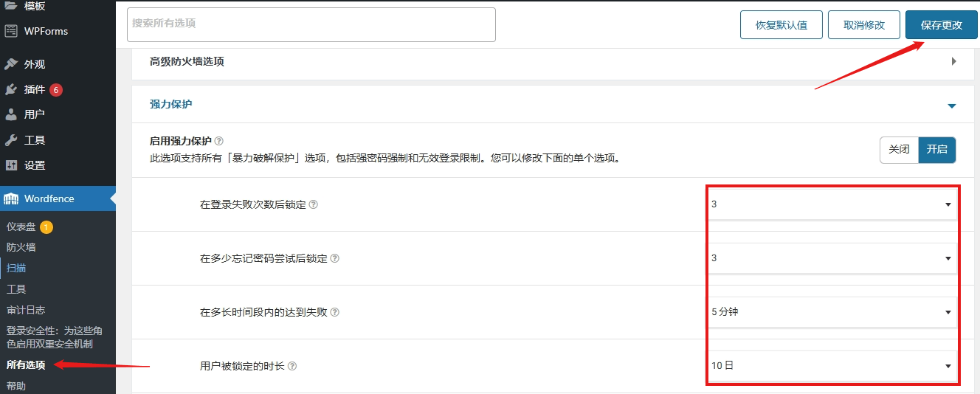Image resolution: width=980 pixels, height=394 pixels.
Task: Click the 模板 folder icon in sidebar
Action: (x=11, y=6)
